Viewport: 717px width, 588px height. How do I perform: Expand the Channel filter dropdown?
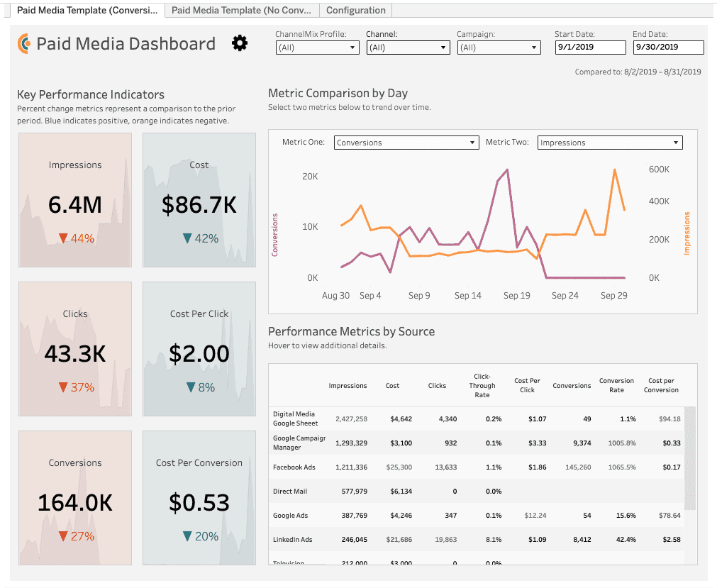pyautogui.click(x=408, y=48)
